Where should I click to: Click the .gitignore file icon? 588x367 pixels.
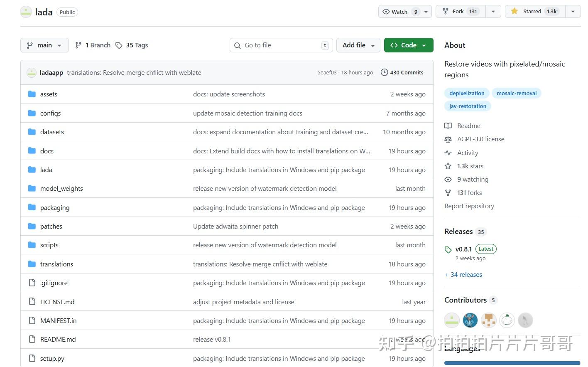click(32, 283)
